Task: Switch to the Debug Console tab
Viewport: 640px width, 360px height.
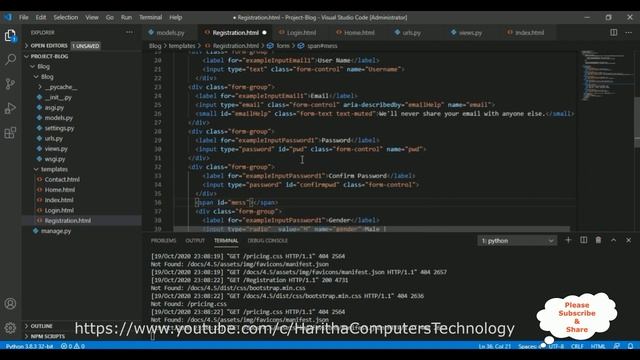Action: tap(268, 241)
